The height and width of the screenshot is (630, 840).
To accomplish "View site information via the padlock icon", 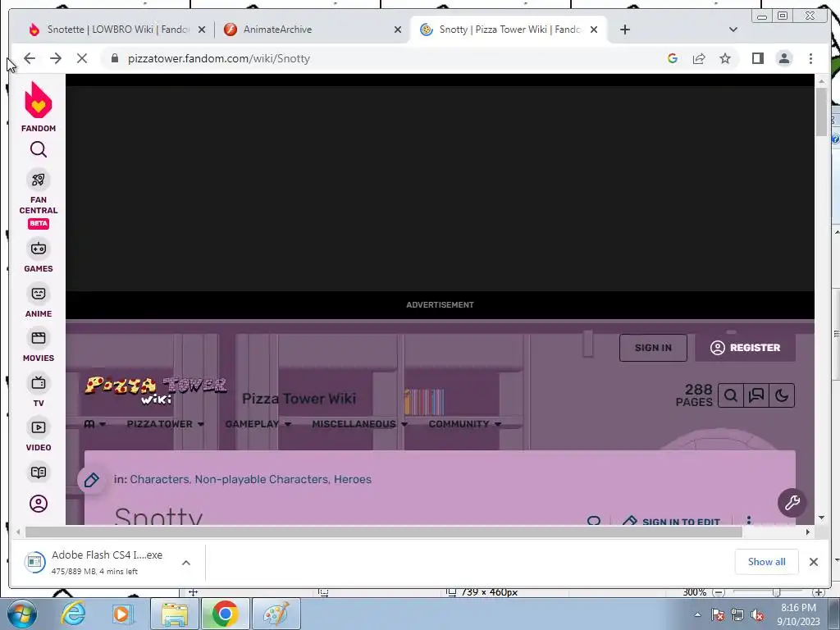I will (114, 58).
